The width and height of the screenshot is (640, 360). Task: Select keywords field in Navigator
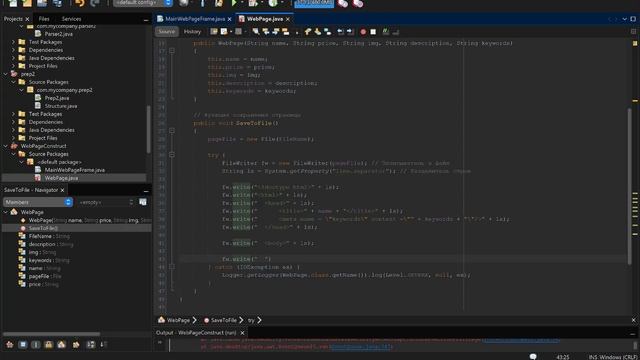(40, 260)
